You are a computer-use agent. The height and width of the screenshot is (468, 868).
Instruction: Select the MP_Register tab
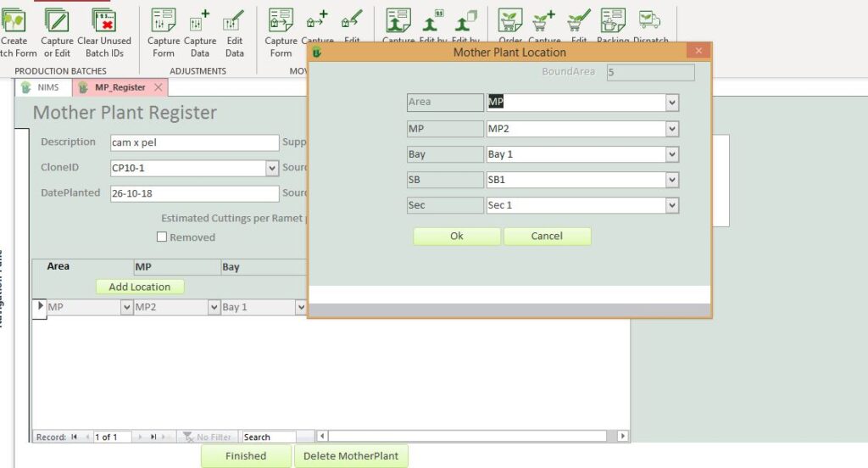coord(119,87)
